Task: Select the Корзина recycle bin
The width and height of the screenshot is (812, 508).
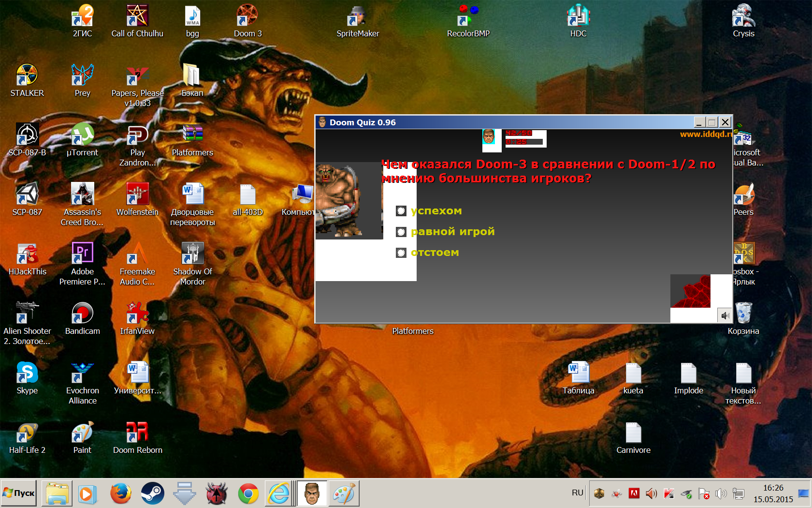Action: point(743,319)
